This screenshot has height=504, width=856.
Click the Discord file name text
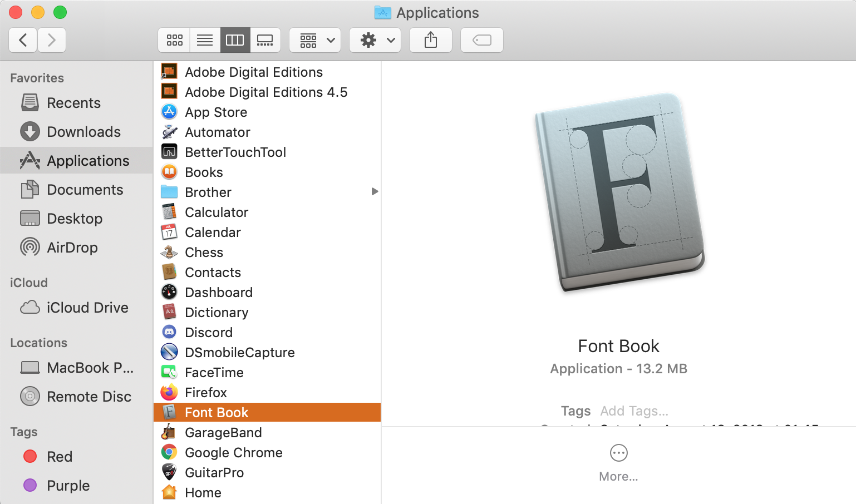click(209, 333)
